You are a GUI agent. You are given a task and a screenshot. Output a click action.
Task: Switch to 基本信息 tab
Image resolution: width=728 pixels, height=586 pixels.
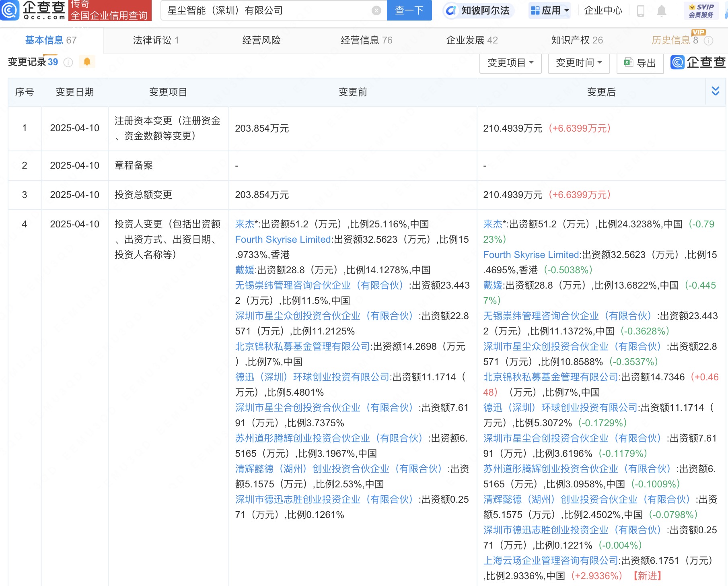pos(51,40)
